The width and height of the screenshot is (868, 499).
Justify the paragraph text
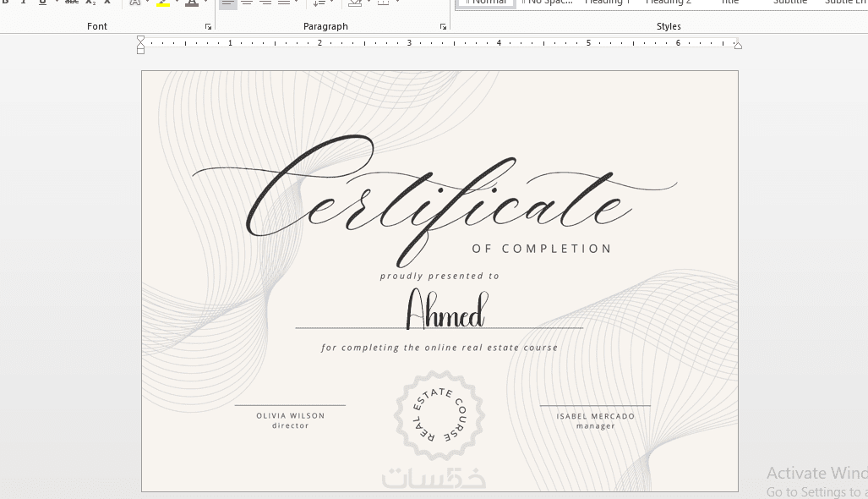pyautogui.click(x=284, y=3)
